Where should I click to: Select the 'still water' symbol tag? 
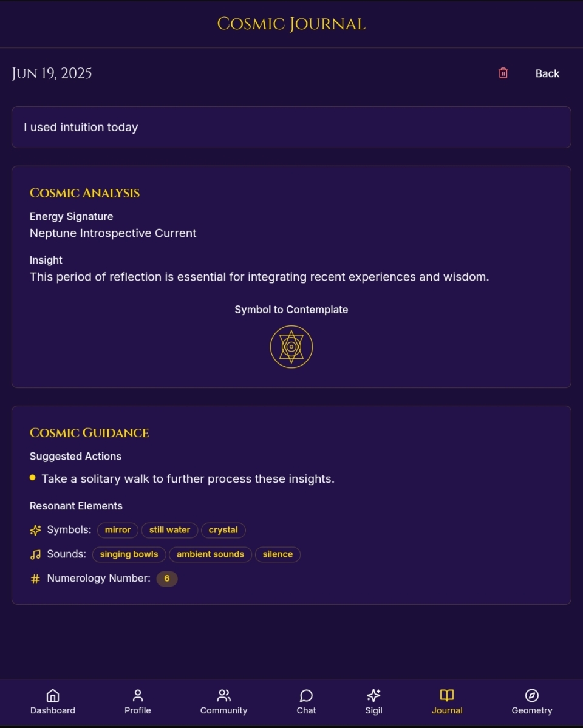click(x=169, y=529)
